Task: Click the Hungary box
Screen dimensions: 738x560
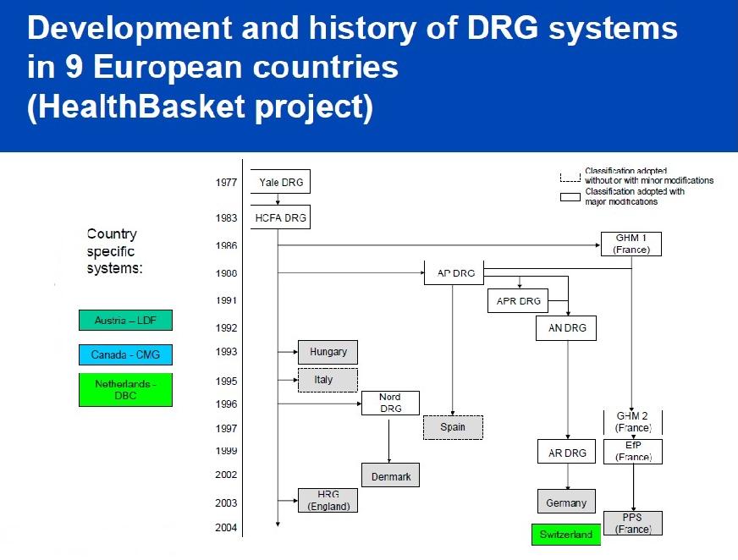Action: point(328,352)
